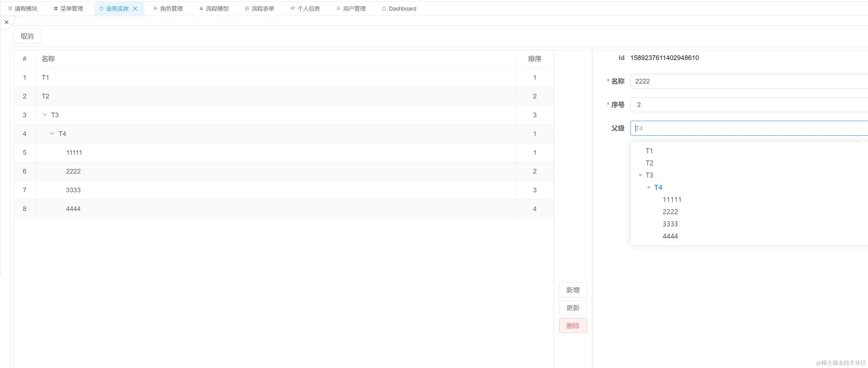Collapse the T3 node in the dropdown tree

coord(640,175)
